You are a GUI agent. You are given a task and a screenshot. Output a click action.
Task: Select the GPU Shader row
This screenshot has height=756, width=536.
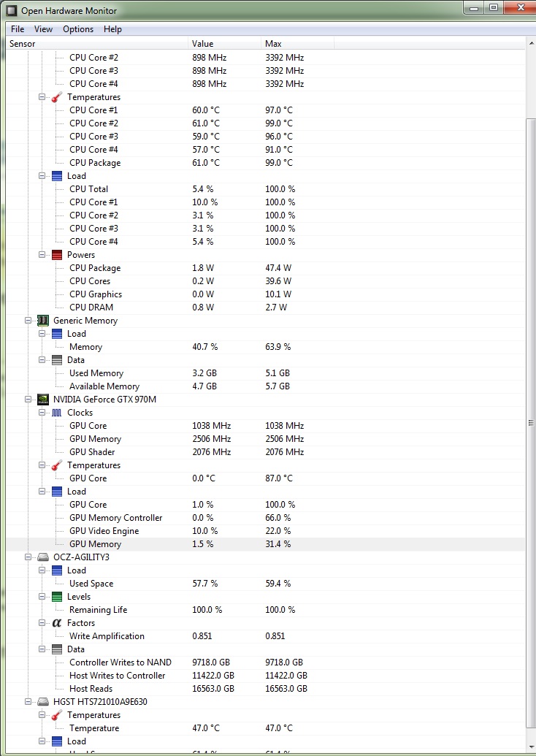coord(265,451)
